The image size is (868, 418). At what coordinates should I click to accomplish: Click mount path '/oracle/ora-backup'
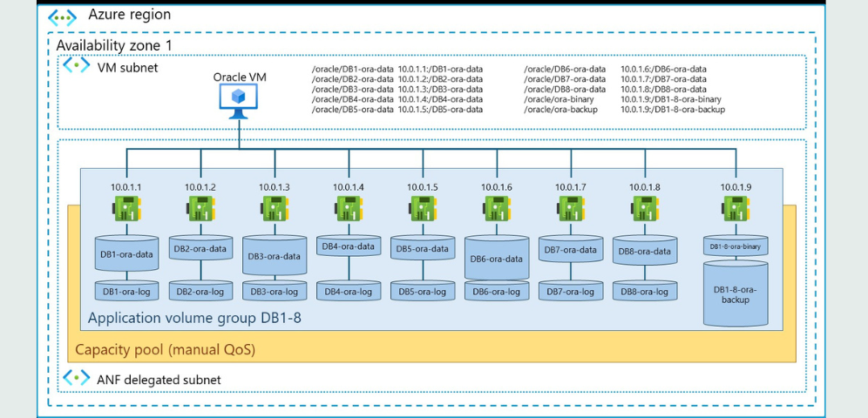[560, 110]
